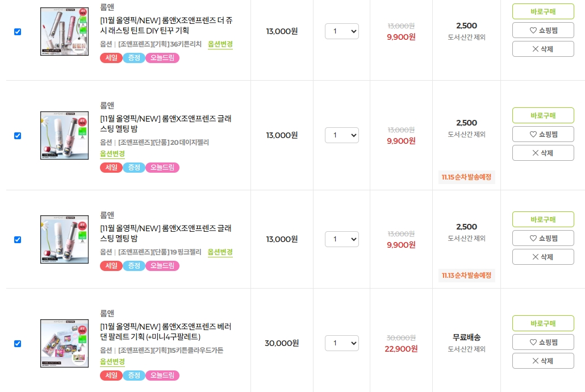The width and height of the screenshot is (585, 392).
Task: Open the 베러댄 팔레트 product thumbnail
Action: pyautogui.click(x=64, y=343)
